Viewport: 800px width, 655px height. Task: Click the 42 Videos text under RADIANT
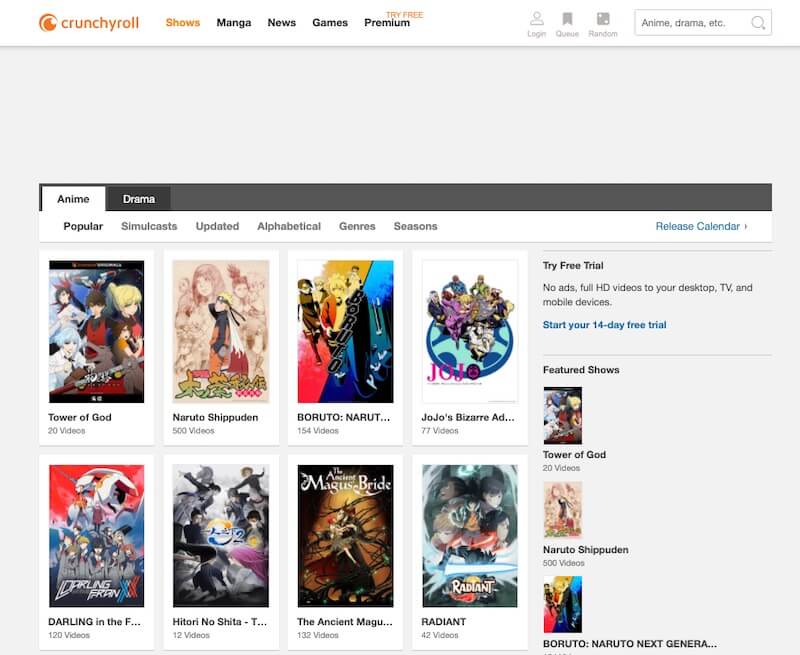(440, 635)
